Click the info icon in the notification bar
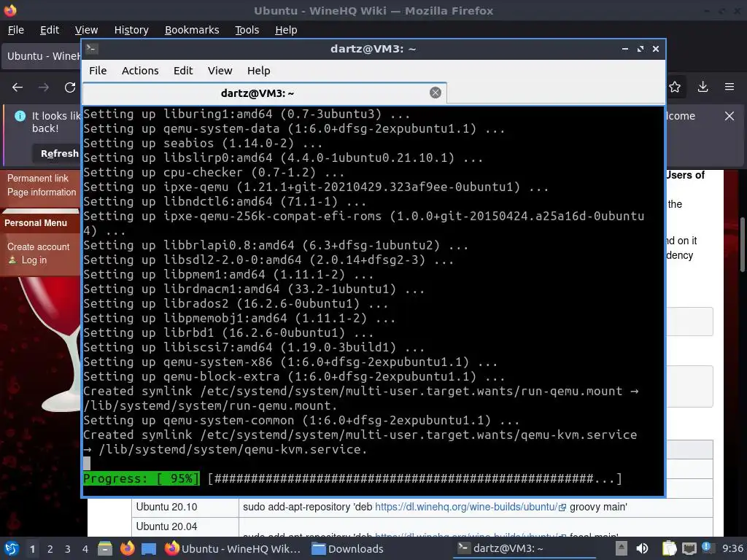Screen dimensions: 747x560 click(20, 116)
